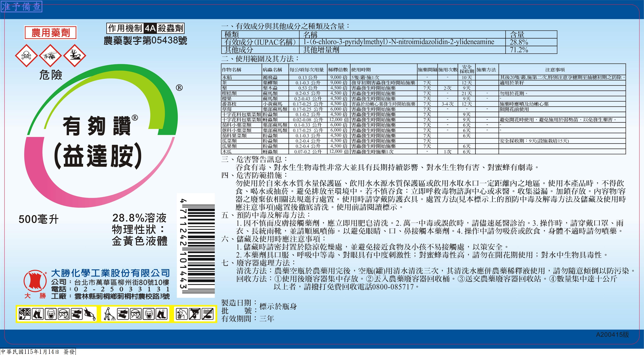The height and width of the screenshot is (355, 644).
Task: Click the face shield icon in the spraying group
Action: 136,314
